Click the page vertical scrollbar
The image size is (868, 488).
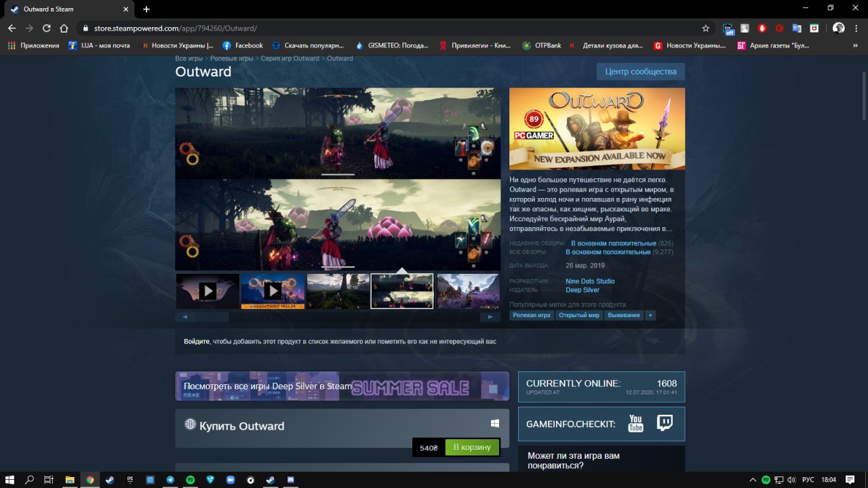864,95
